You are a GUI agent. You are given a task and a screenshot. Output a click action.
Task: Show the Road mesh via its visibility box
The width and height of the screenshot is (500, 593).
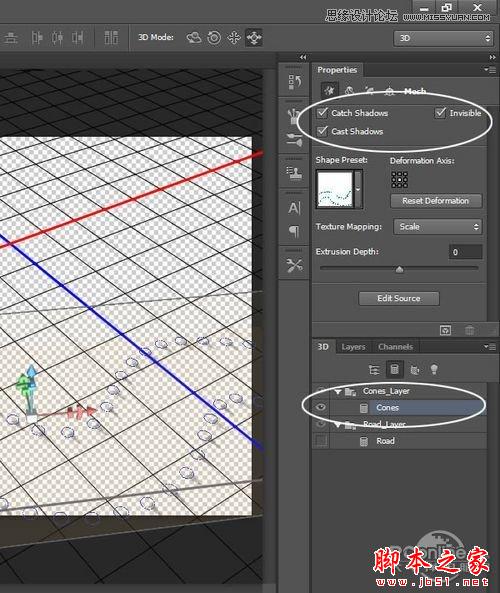pos(321,441)
